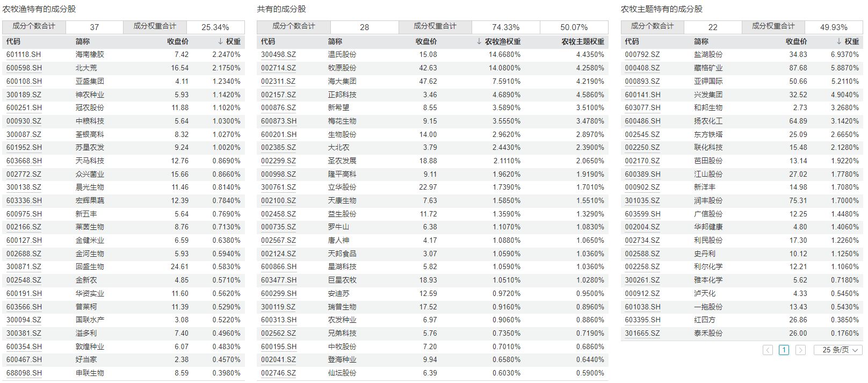
Task: Select stock name 牧原股份
Action: click(342, 68)
